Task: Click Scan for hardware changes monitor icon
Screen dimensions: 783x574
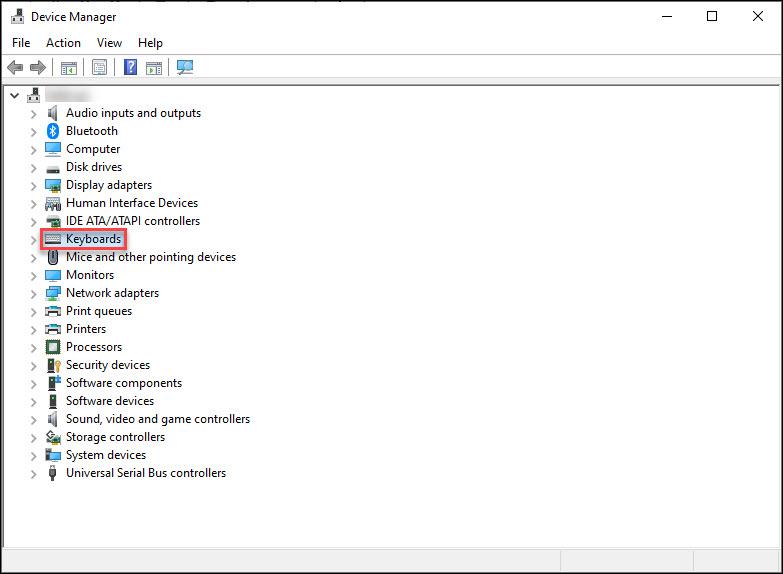Action: [x=185, y=67]
